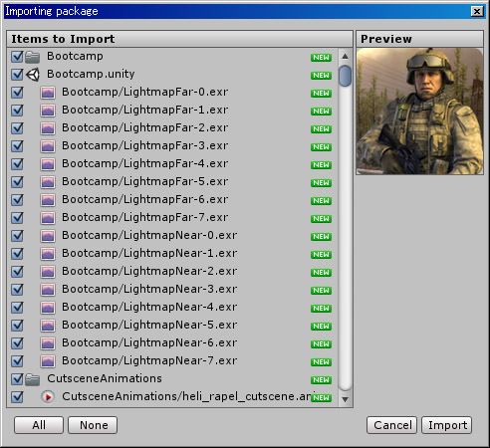Viewport: 490px width, 448px height.
Task: Click the image icon of LightmapFar-4.exr
Action: pos(48,164)
